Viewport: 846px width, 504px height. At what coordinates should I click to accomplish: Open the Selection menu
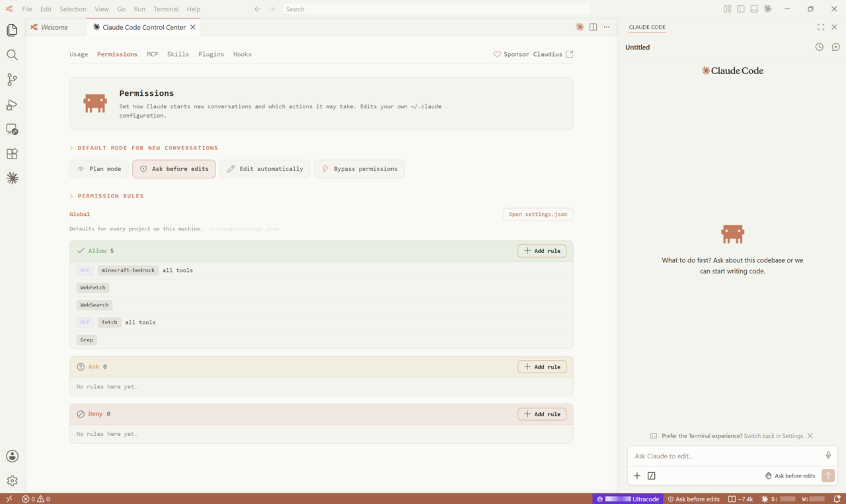pos(73,9)
